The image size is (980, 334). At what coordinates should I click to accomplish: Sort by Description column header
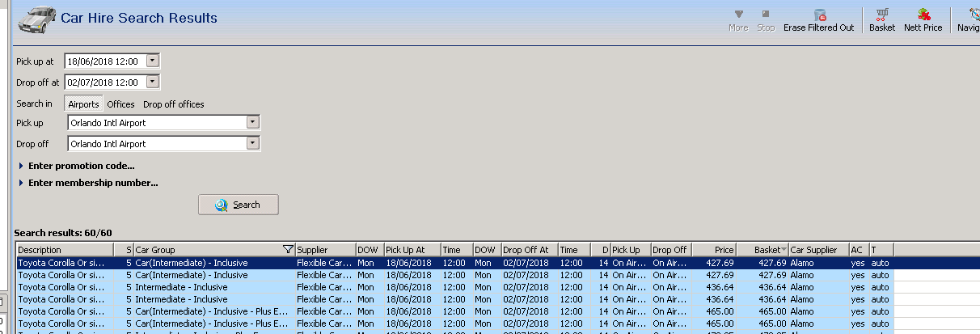tap(63, 250)
